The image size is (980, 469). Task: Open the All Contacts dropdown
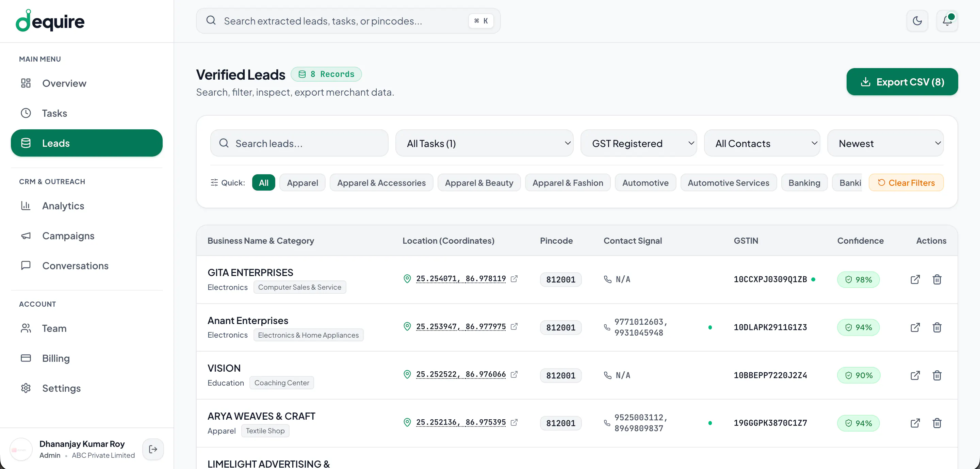pos(762,143)
